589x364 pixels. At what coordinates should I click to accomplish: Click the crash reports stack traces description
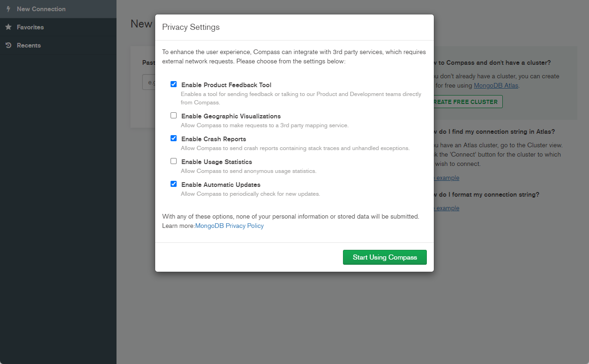coord(295,148)
